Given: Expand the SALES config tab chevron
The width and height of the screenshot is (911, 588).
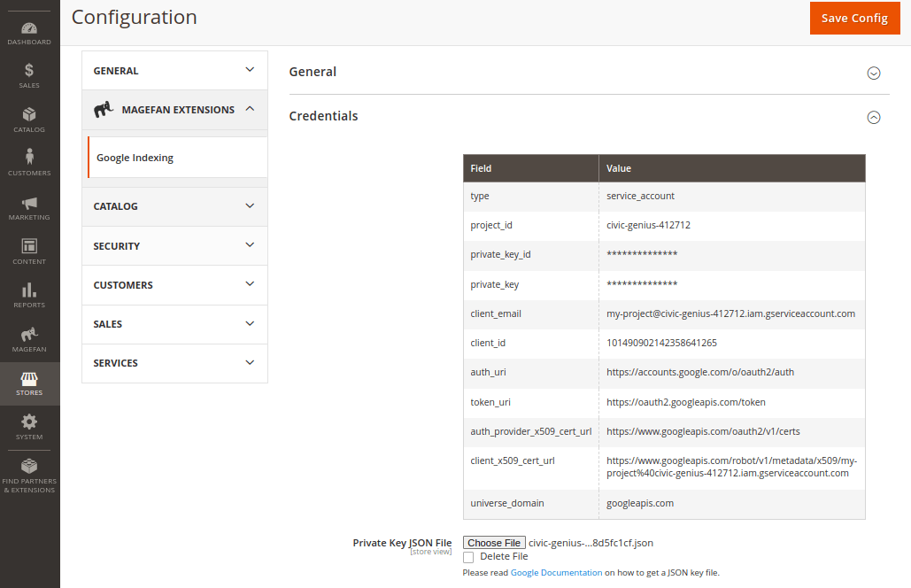Looking at the screenshot, I should pos(250,323).
